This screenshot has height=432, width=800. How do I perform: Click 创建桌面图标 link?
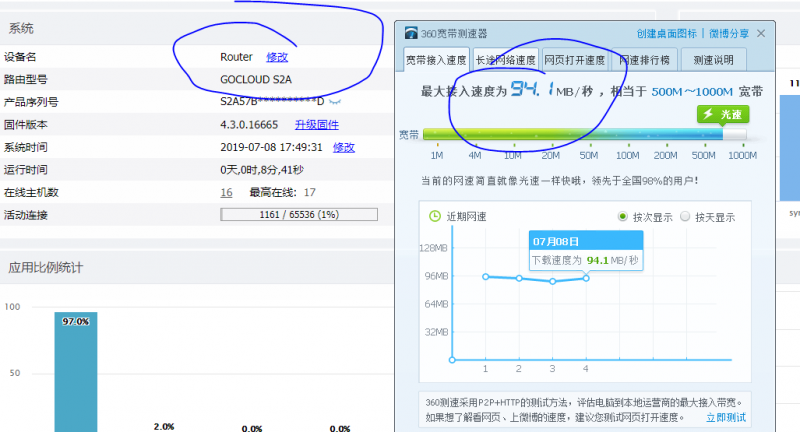(x=666, y=34)
